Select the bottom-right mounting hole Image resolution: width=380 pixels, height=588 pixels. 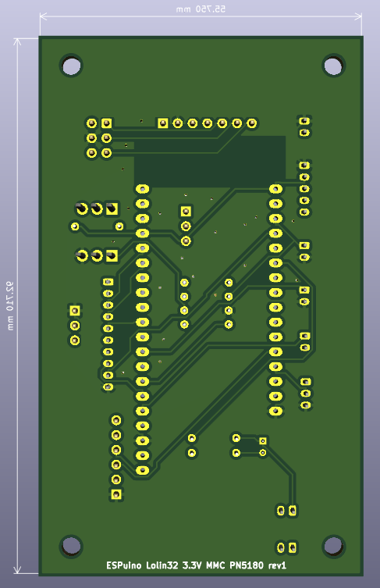point(333,546)
